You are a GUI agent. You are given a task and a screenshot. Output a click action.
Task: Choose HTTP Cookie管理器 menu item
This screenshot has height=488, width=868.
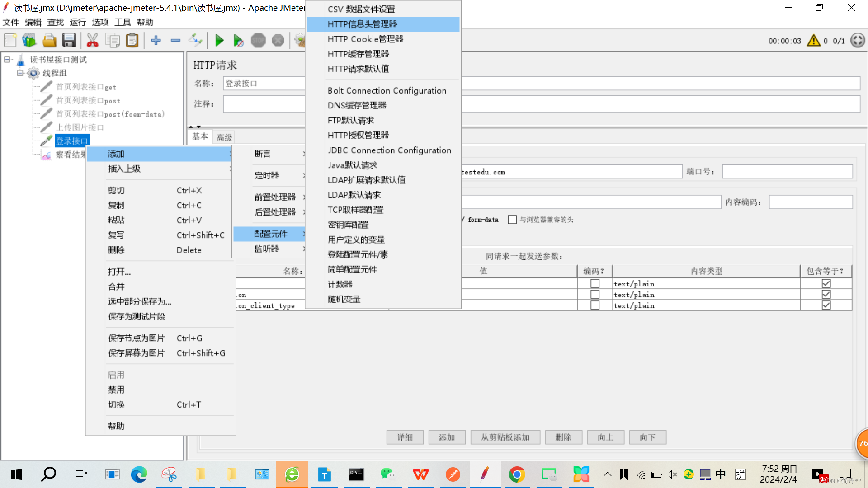pyautogui.click(x=383, y=39)
